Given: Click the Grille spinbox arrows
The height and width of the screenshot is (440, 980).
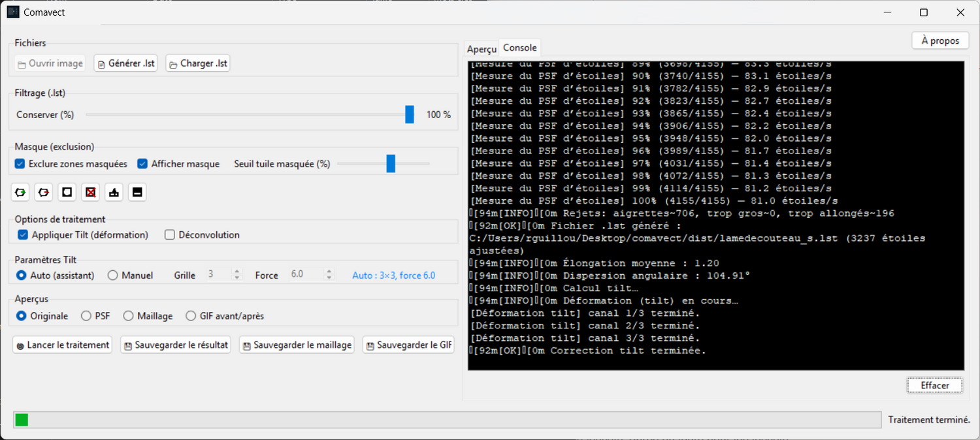Looking at the screenshot, I should tap(237, 275).
